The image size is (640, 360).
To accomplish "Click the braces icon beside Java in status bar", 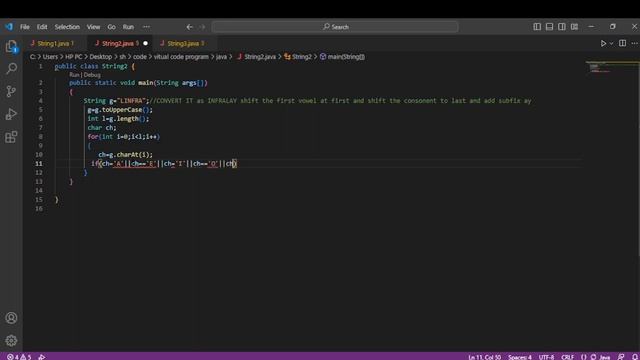I will point(584,357).
